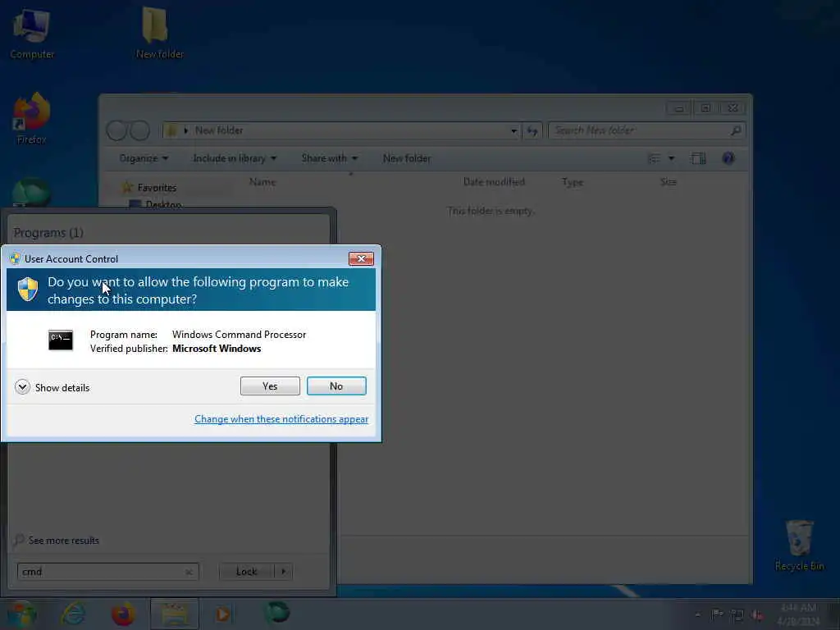Click the Lock button in Start menu

click(x=246, y=572)
